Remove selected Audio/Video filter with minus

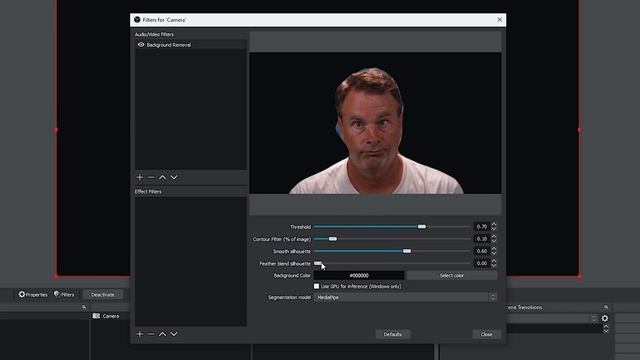pyautogui.click(x=151, y=177)
